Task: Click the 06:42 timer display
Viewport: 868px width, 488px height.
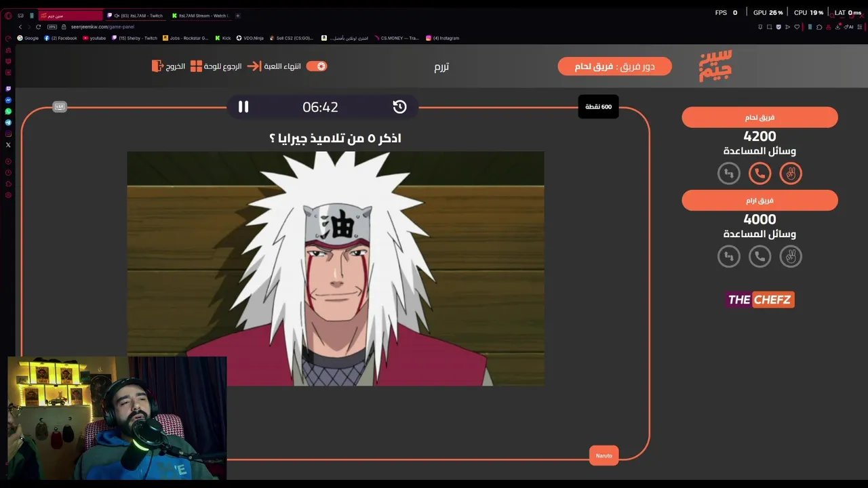Action: pyautogui.click(x=320, y=107)
